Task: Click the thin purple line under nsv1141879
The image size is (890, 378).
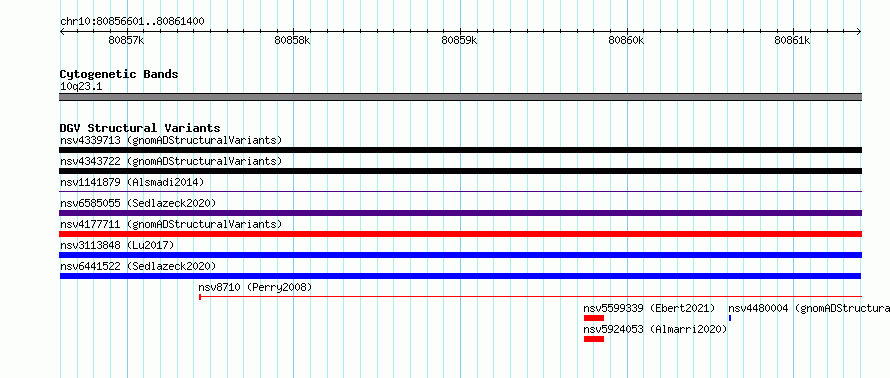Action: pos(460,192)
